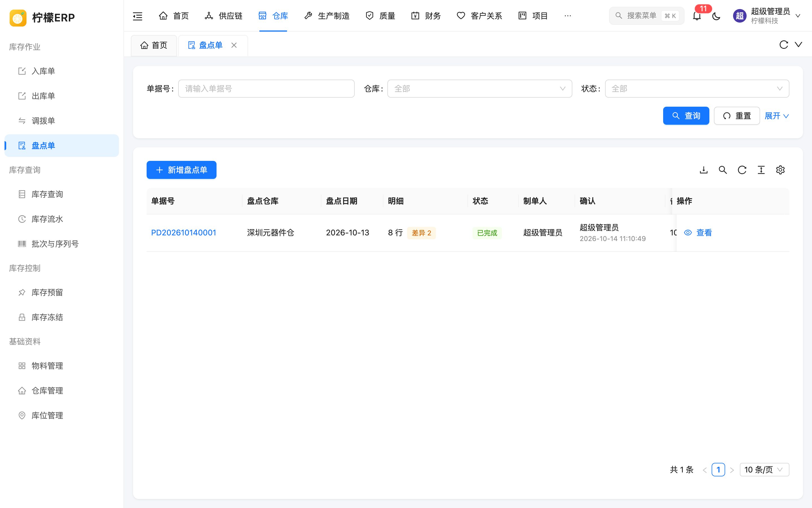Refresh the table with the reload icon
Image resolution: width=812 pixels, height=508 pixels.
[742, 170]
